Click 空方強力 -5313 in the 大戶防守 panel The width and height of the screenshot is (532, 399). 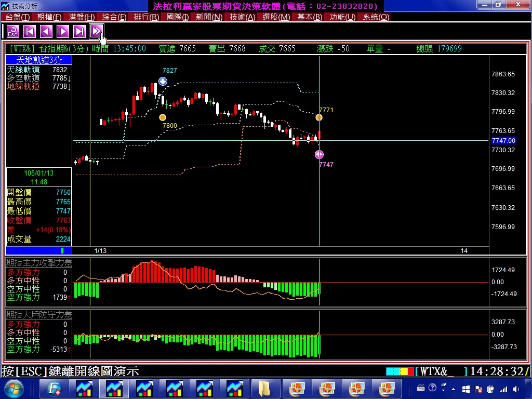(x=39, y=350)
